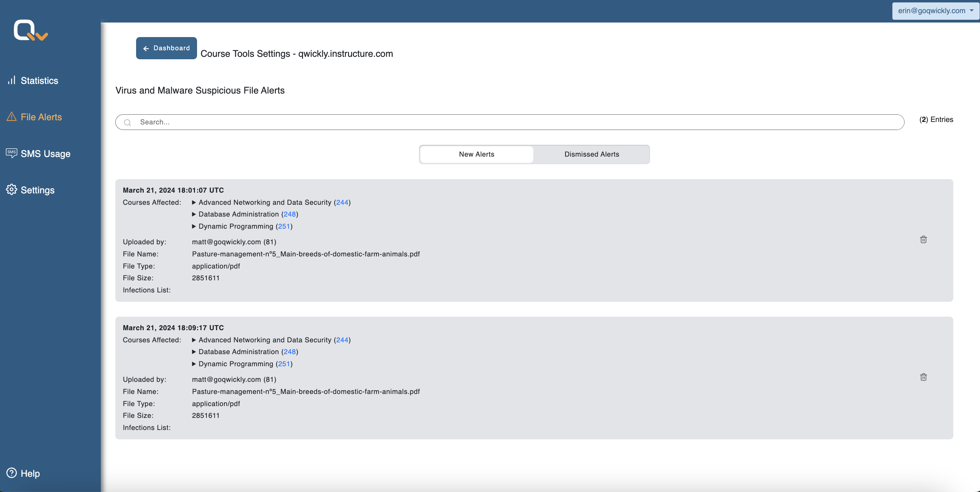Viewport: 980px width, 492px height.
Task: Click the File Alerts warning triangle icon
Action: tap(11, 117)
